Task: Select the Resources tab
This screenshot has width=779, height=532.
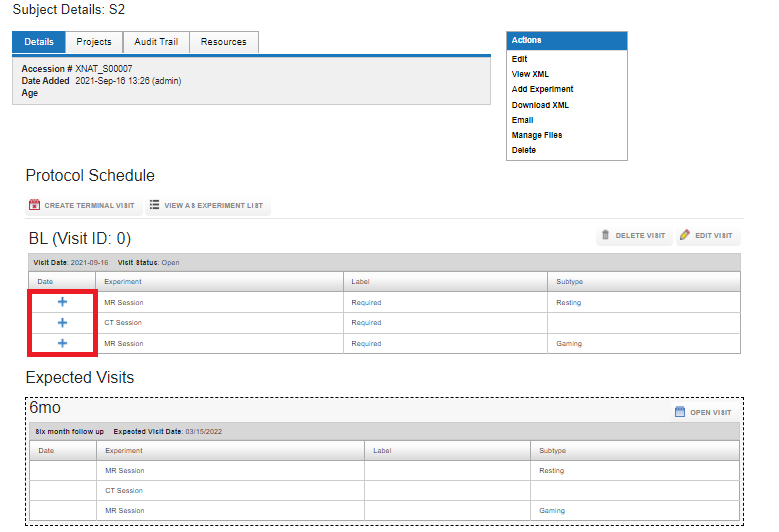Action: click(223, 42)
